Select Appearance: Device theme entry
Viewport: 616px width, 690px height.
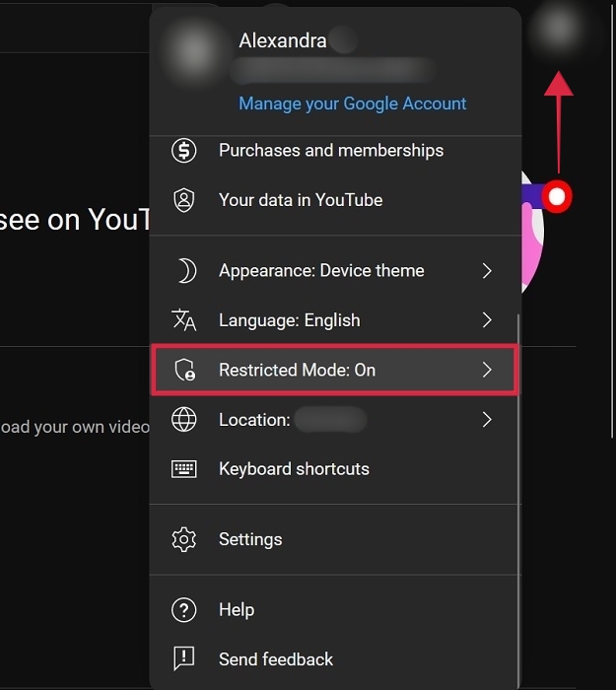point(335,271)
